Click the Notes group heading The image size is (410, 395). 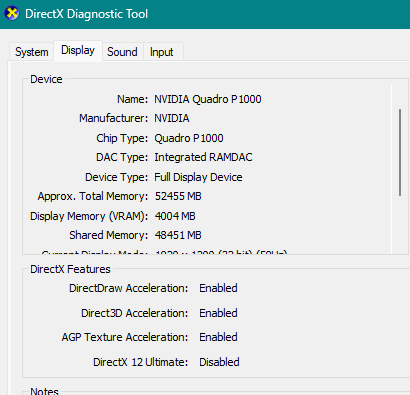[x=44, y=391]
